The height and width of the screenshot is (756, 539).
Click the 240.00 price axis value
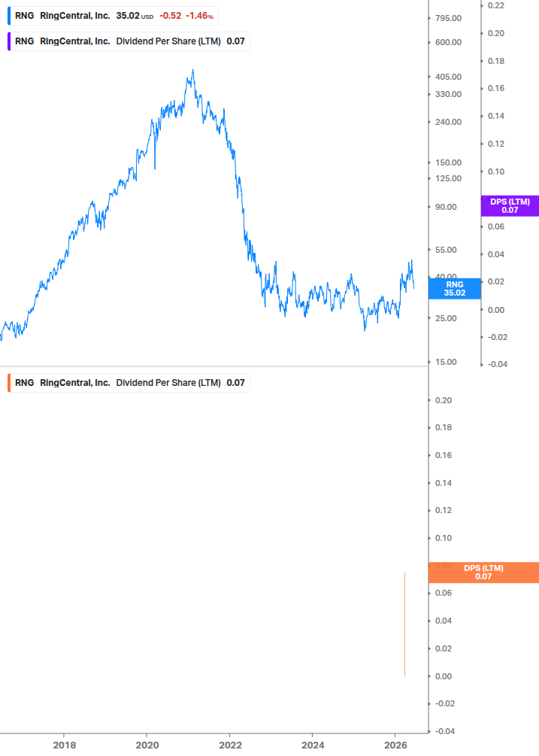click(x=448, y=122)
